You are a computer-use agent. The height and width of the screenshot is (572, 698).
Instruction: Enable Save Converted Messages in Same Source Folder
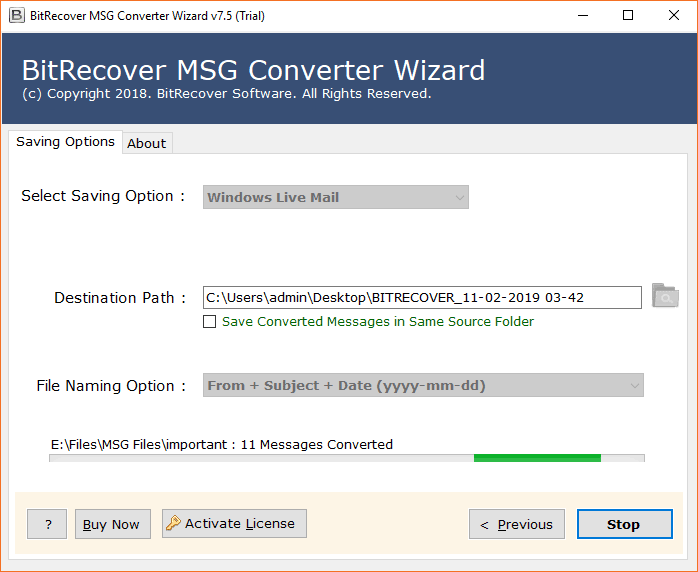tap(210, 321)
